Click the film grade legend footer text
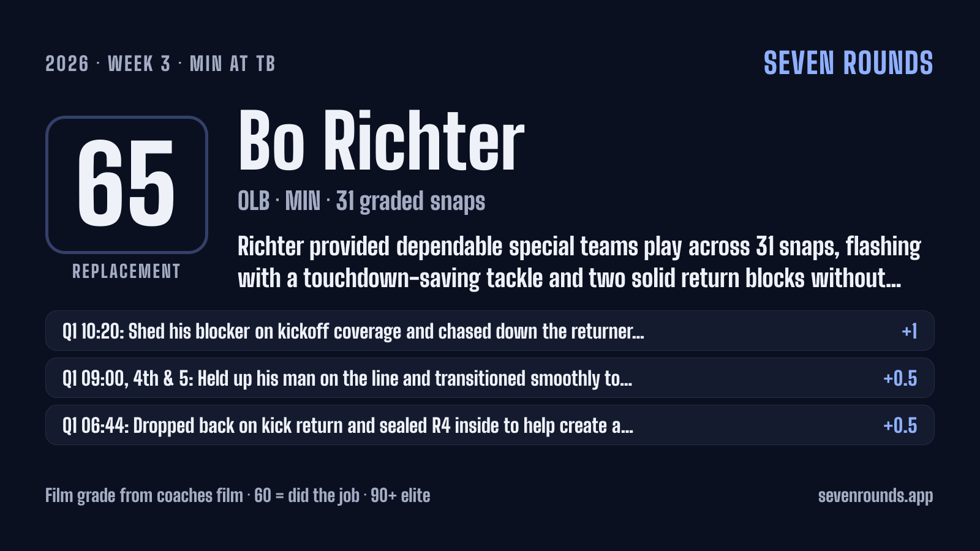The height and width of the screenshot is (551, 980). (238, 495)
